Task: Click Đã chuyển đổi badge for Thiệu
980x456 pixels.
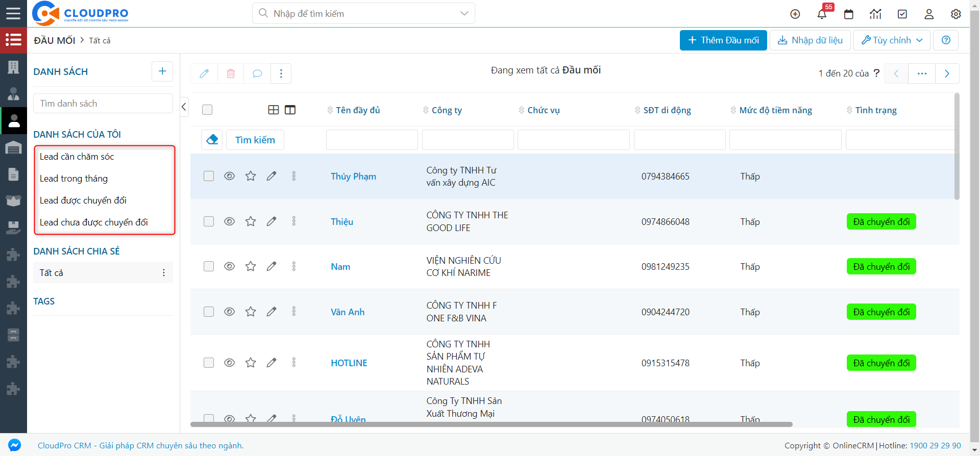Action: [881, 221]
